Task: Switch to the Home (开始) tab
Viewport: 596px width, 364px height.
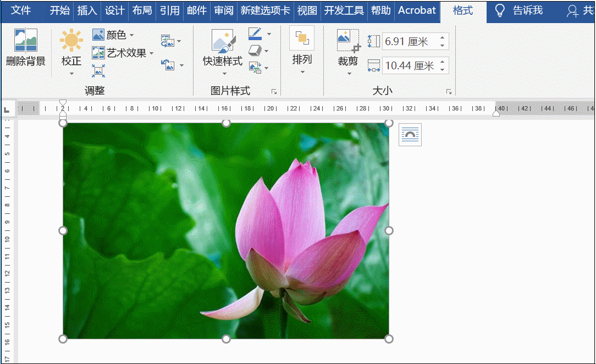Action: (x=60, y=10)
